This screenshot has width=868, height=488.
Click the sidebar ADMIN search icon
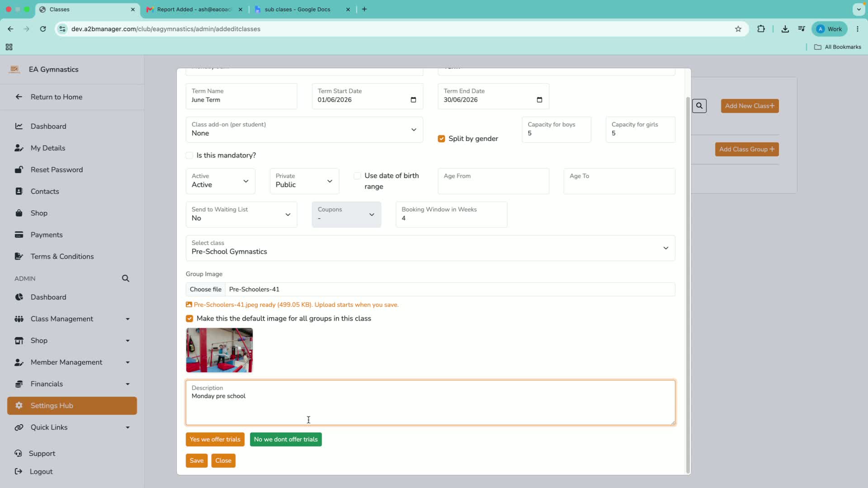click(x=126, y=278)
